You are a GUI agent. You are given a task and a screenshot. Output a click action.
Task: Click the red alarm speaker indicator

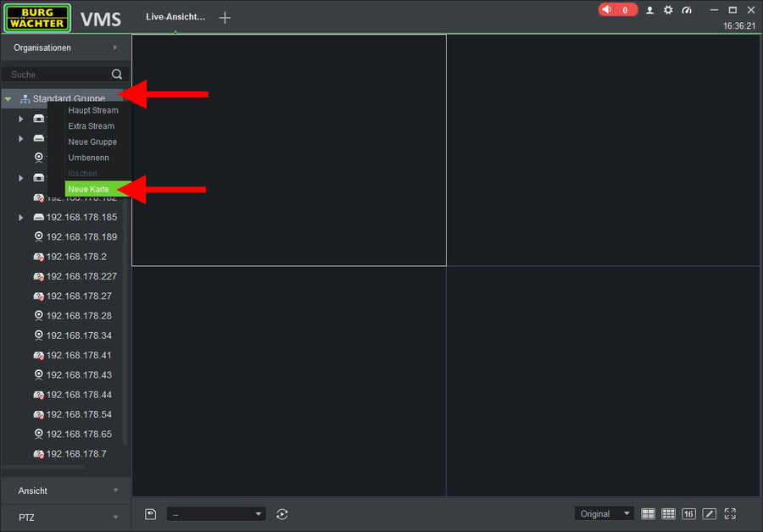pyautogui.click(x=617, y=10)
